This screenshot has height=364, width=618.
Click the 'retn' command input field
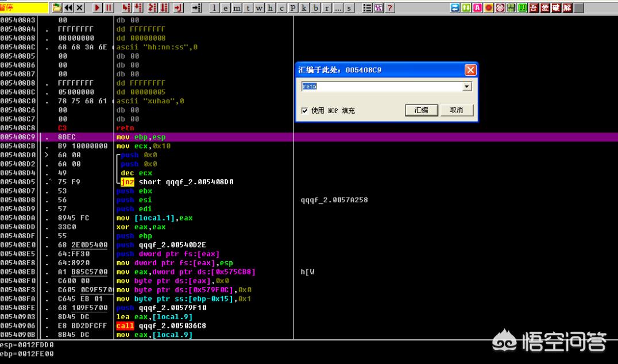pos(381,86)
